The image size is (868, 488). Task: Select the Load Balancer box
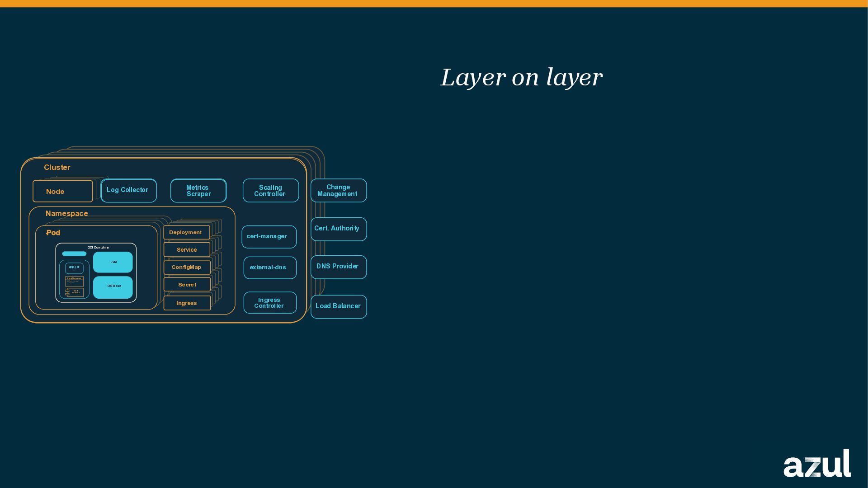[x=338, y=306]
